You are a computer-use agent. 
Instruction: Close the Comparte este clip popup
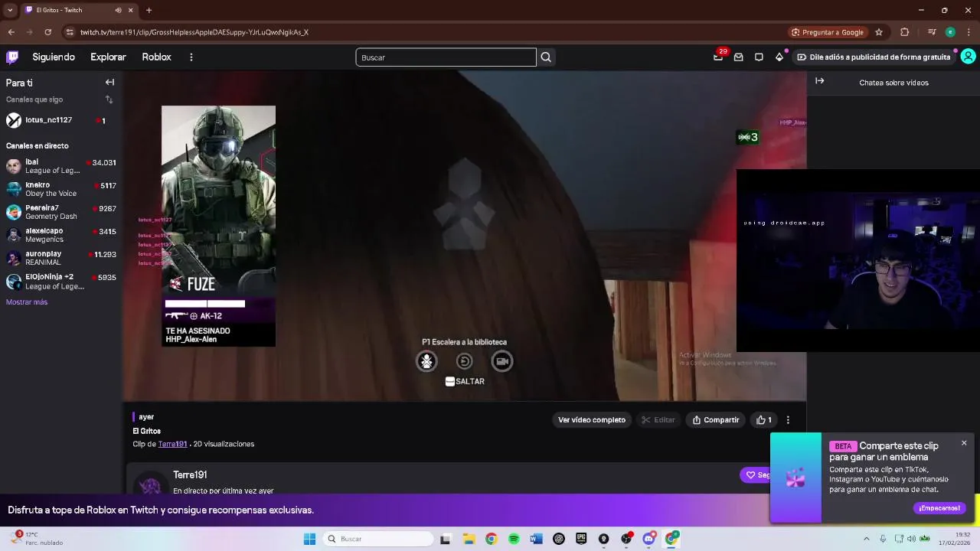pyautogui.click(x=964, y=443)
